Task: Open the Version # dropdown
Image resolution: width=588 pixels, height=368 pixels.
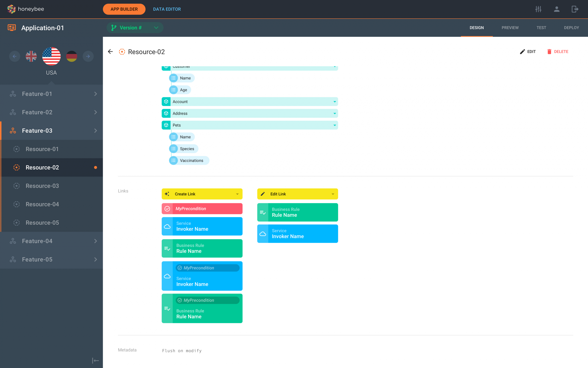Action: click(135, 28)
